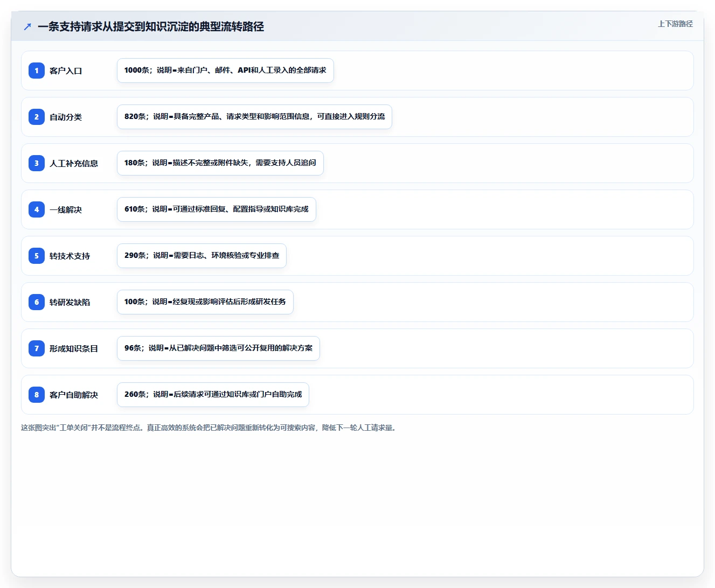
Task: Click the step 3 number badge
Action: coord(37,163)
